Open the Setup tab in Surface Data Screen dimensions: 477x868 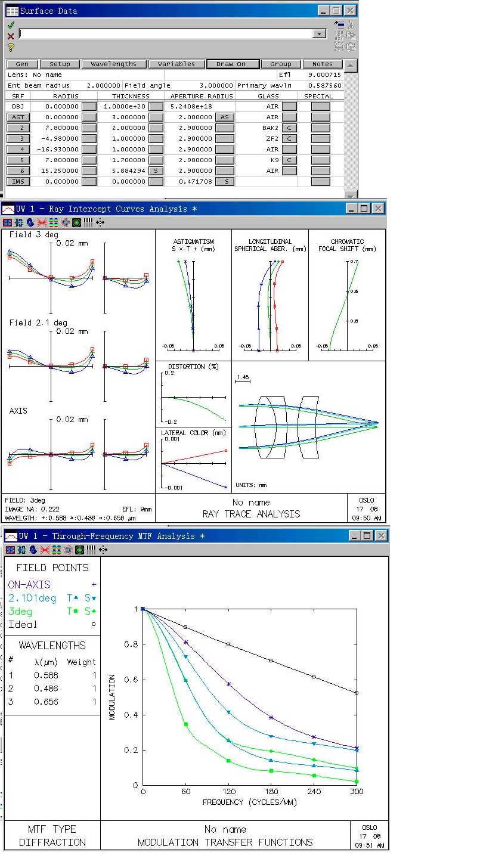tap(60, 64)
